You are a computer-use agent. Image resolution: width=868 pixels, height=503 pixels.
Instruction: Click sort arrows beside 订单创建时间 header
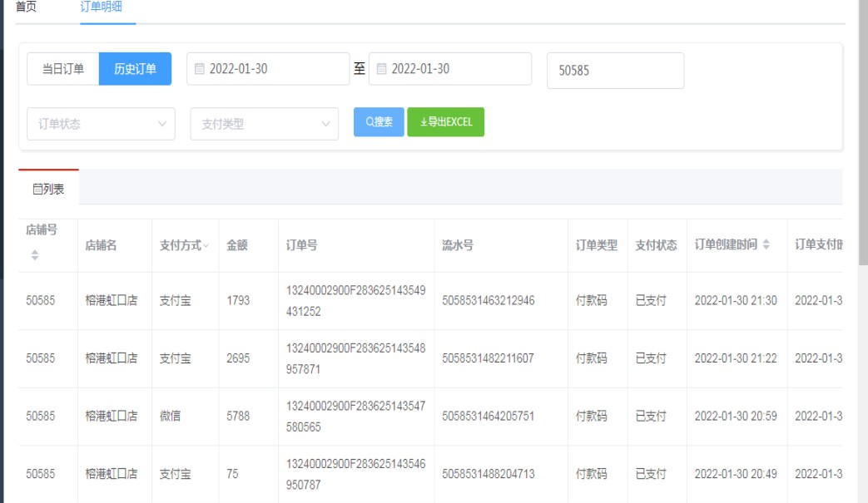(766, 245)
